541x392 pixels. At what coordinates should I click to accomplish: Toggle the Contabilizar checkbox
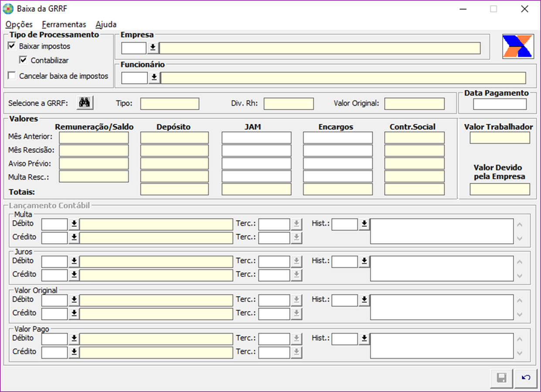coord(24,60)
